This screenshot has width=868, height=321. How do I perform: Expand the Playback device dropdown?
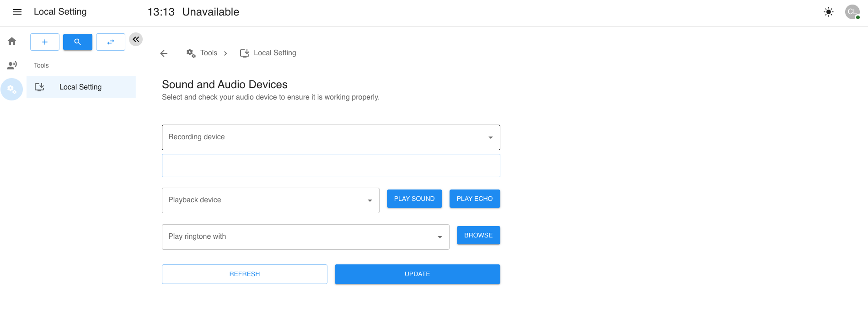(270, 200)
